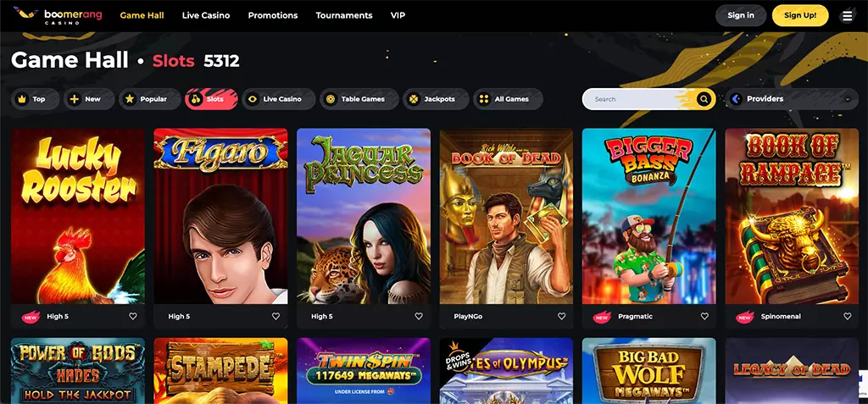Expand the Providers dropdown
The image size is (868, 404).
coord(792,99)
